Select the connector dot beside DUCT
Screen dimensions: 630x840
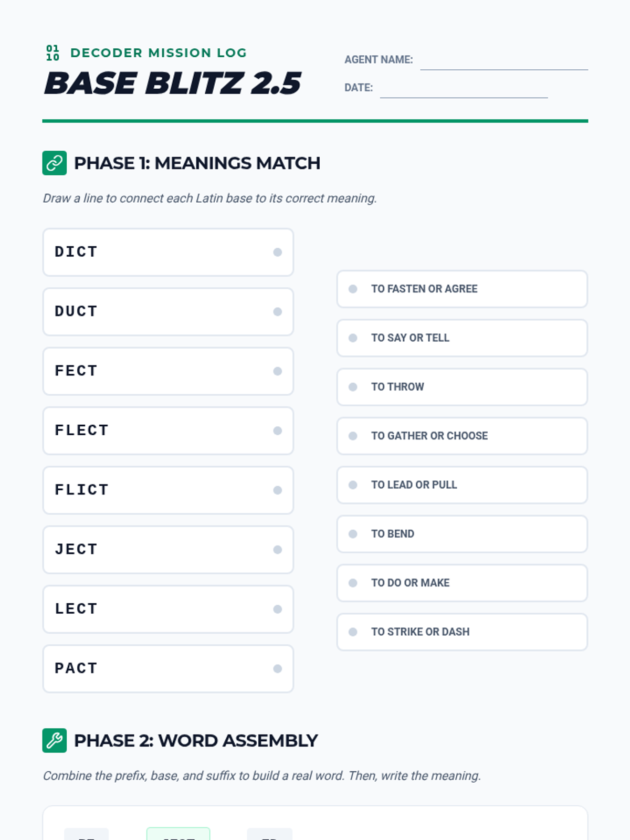278,312
